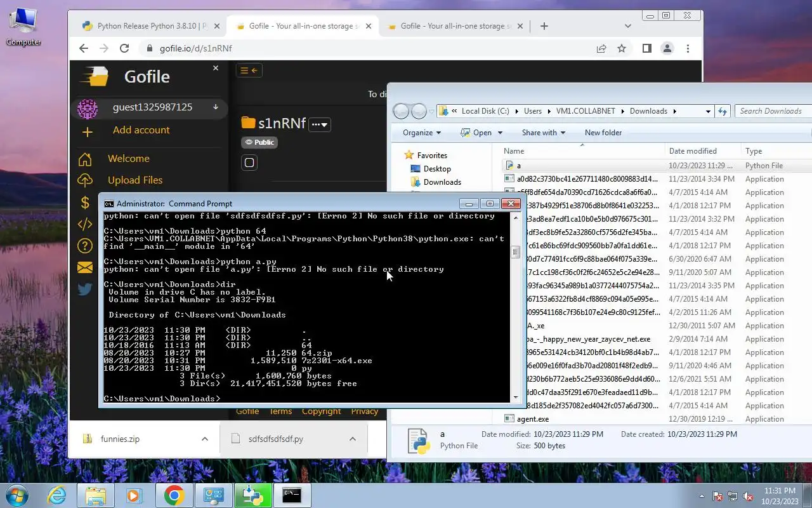This screenshot has width=812, height=508.
Task: Close the Python Release tab
Action: pos(217,26)
